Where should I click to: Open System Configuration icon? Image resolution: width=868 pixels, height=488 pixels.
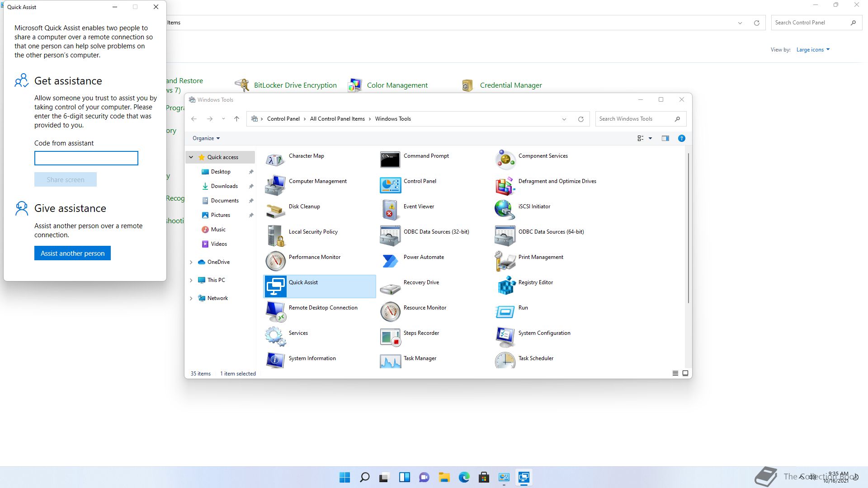click(x=505, y=337)
